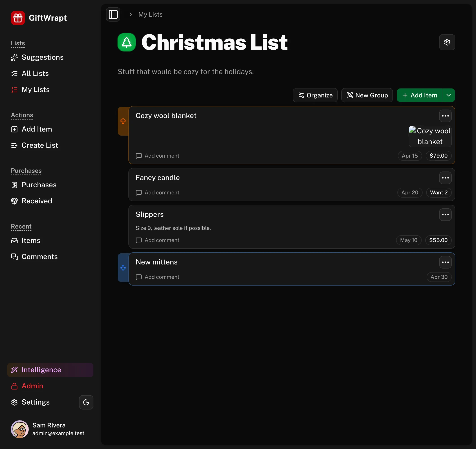
Task: Click the list description text
Action: (186, 72)
